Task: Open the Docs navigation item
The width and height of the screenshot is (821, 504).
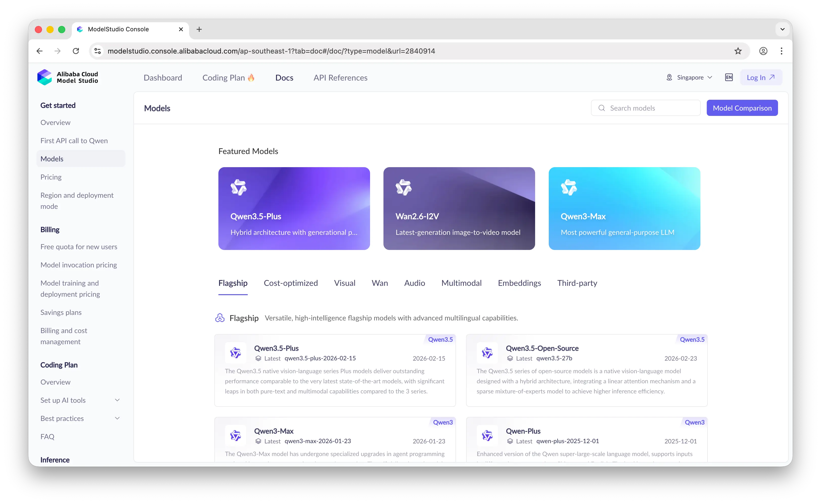Action: [284, 77]
